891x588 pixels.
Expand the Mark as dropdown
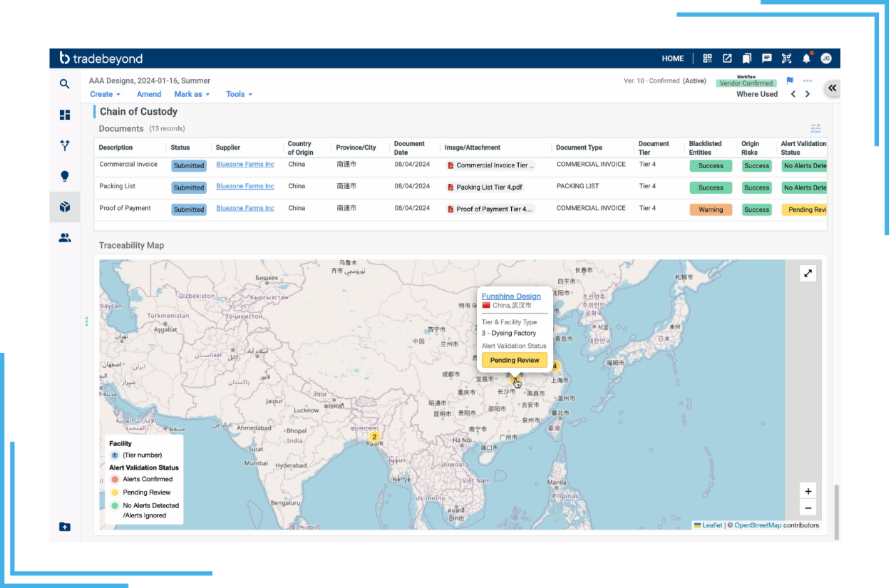tap(192, 94)
